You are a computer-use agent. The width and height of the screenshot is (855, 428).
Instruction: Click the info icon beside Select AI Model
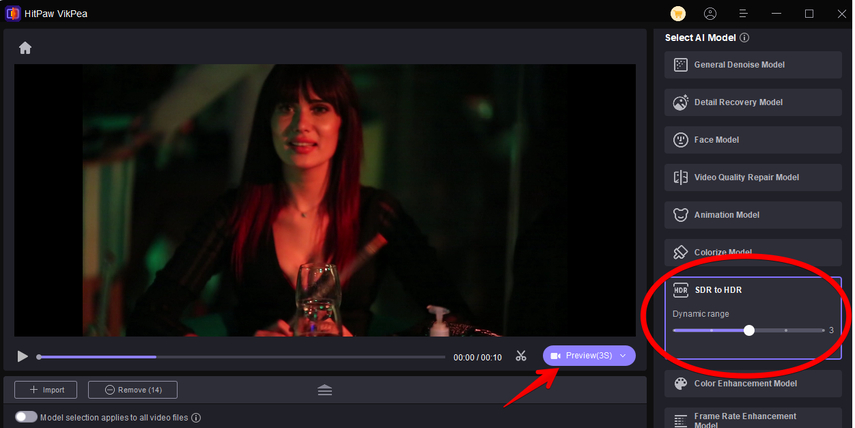point(745,38)
